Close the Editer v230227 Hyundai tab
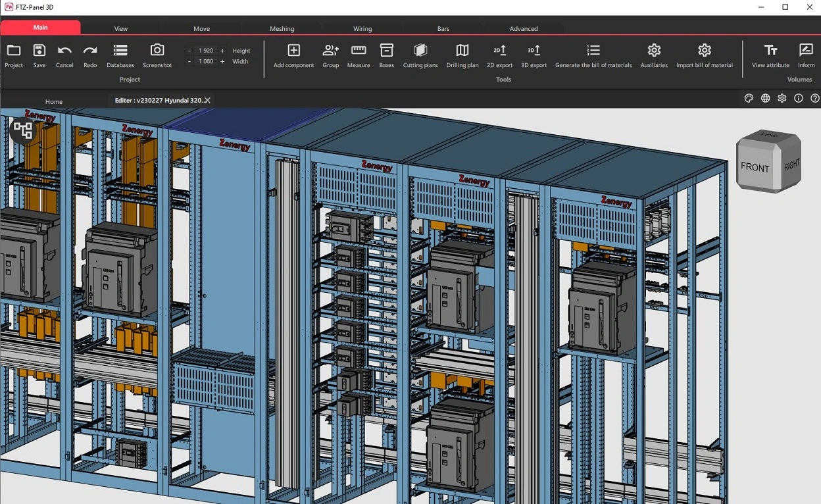This screenshot has height=504, width=821. pyautogui.click(x=207, y=100)
